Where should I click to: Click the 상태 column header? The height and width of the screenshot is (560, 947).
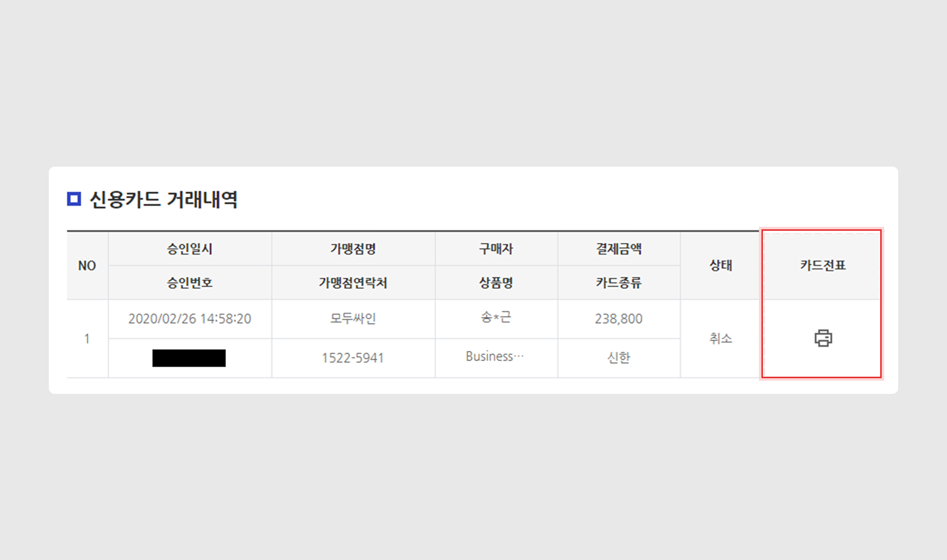pyautogui.click(x=721, y=265)
